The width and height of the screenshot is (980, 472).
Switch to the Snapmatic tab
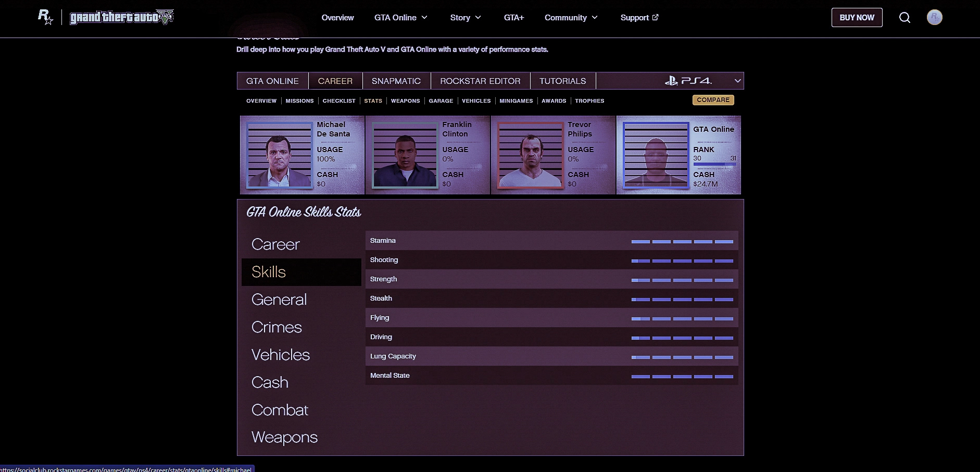click(x=396, y=81)
